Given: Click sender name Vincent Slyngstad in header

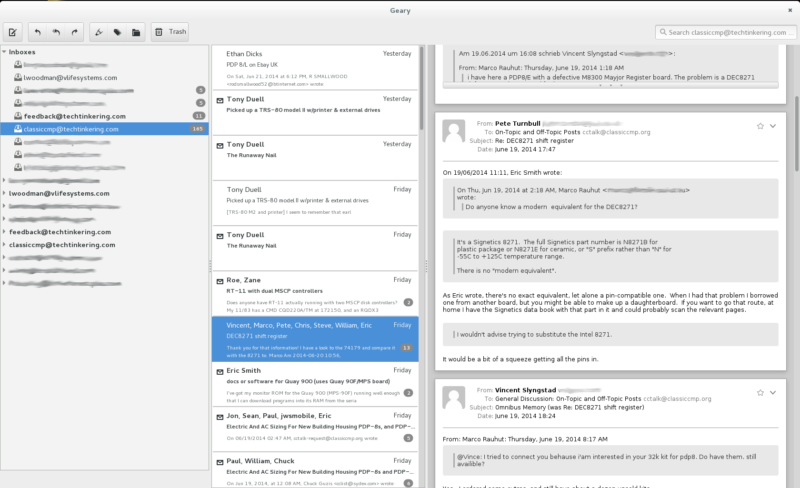Looking at the screenshot, I should coord(526,390).
